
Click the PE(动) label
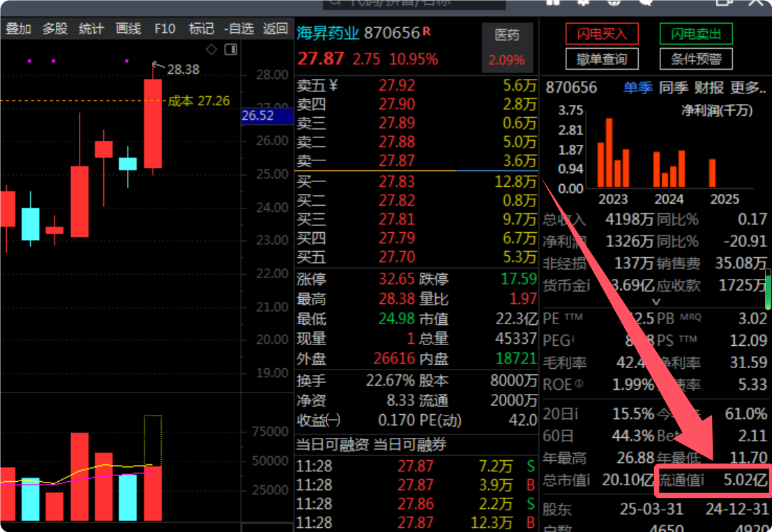[x=440, y=420]
